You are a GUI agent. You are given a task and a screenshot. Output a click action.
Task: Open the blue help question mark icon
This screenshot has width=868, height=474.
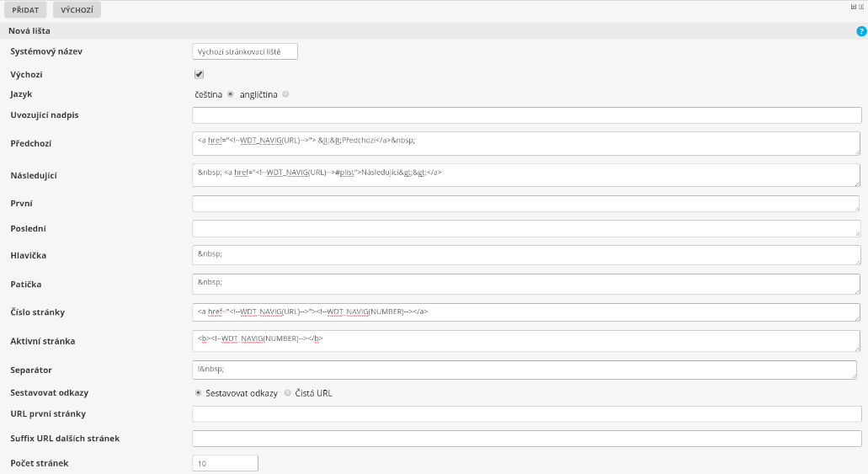861,31
